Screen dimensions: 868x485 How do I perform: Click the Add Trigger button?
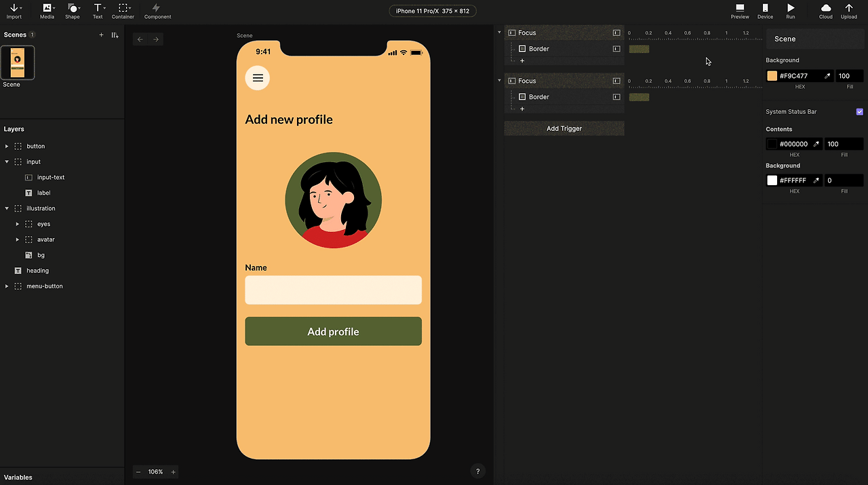[564, 128]
